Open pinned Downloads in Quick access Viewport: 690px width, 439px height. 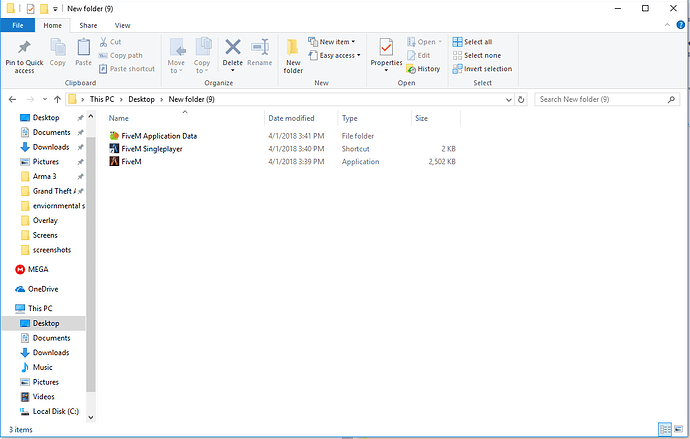(x=51, y=147)
